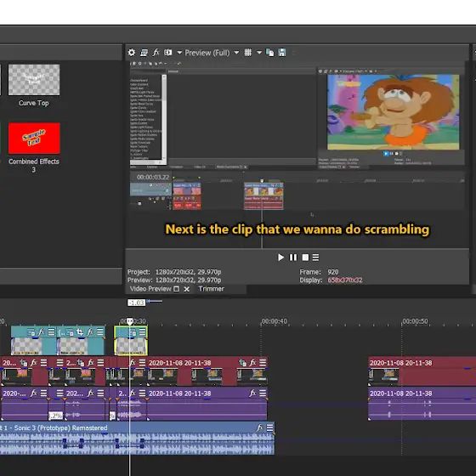Open event FX on Sonic 3 music clip
This screenshot has height=476, width=476.
coord(259,428)
